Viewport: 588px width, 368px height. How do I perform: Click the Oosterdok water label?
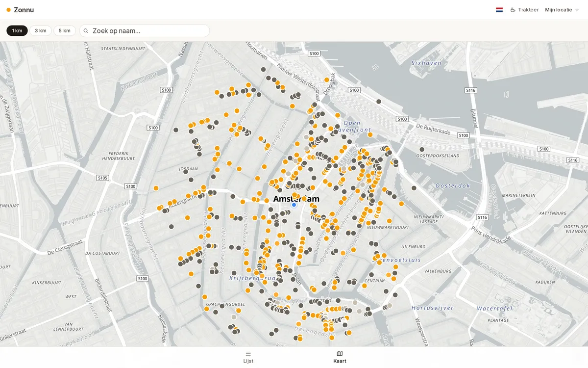(x=453, y=185)
